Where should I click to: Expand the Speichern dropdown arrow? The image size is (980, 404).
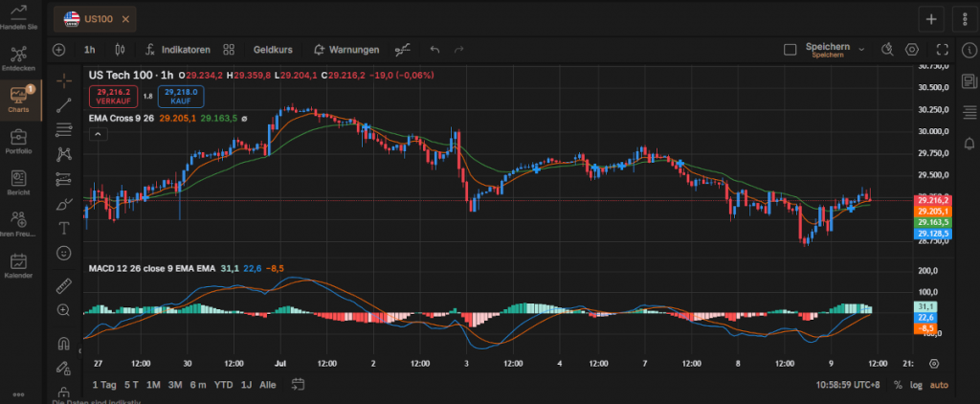862,50
